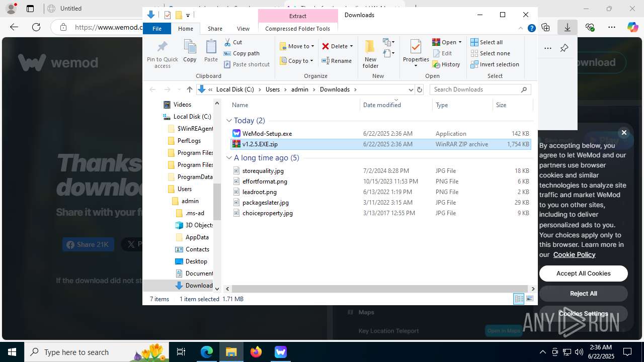The width and height of the screenshot is (644, 362).
Task: Click the Extract contextual tab
Action: [x=297, y=16]
